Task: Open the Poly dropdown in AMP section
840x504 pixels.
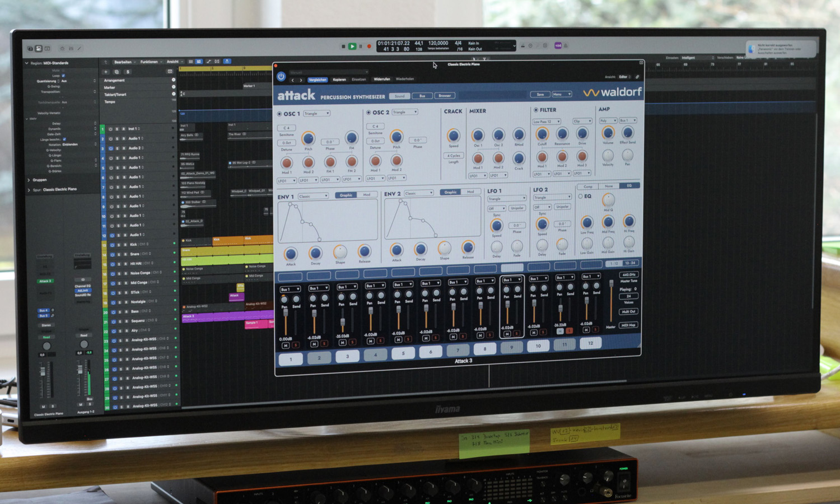Action: [607, 121]
